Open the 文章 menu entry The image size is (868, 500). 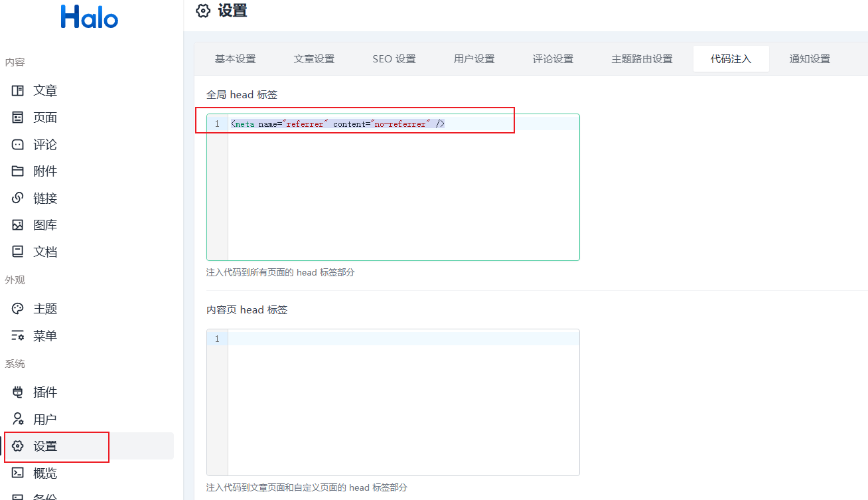click(x=45, y=90)
